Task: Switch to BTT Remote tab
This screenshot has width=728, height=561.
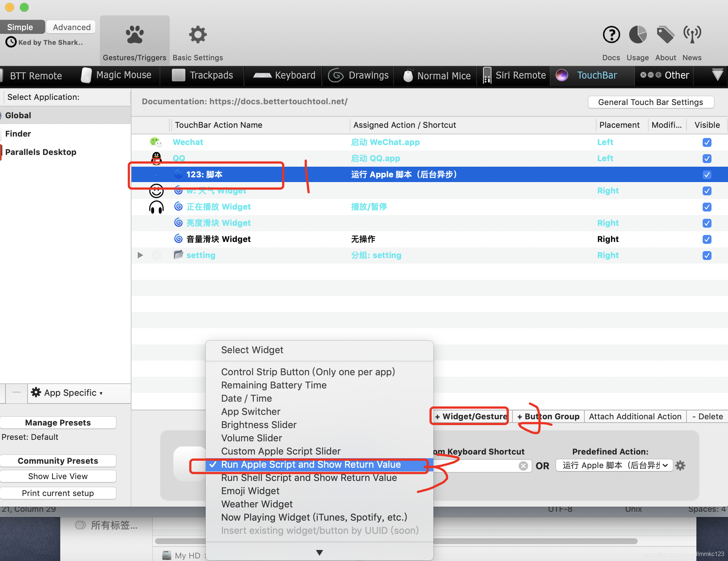Action: pos(36,76)
